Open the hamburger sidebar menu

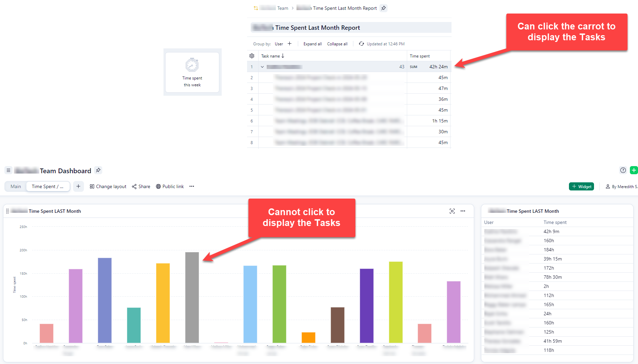pyautogui.click(x=8, y=170)
